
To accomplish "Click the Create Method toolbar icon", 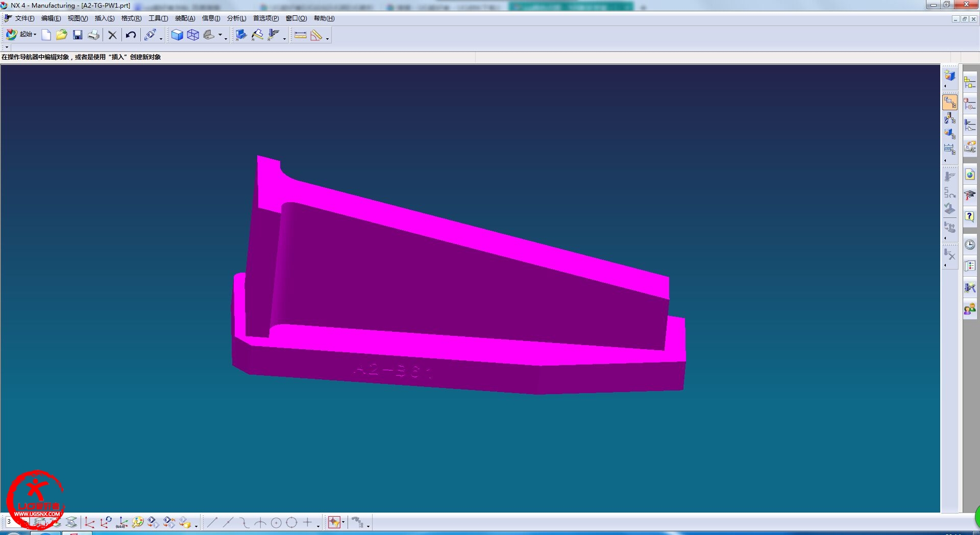I will click(x=257, y=35).
